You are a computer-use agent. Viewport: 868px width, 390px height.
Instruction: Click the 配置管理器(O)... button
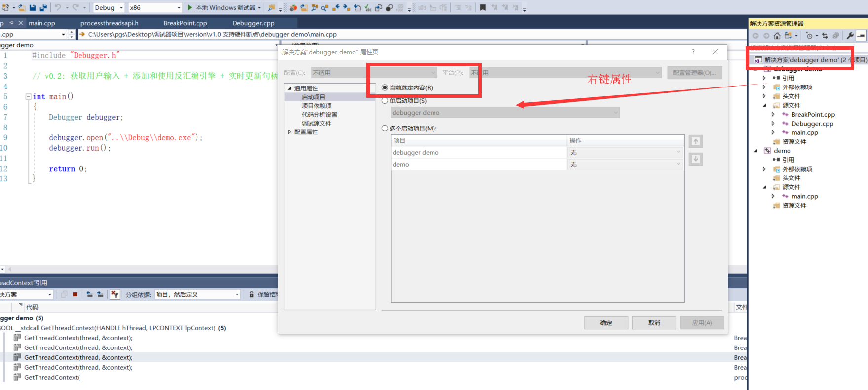tap(695, 73)
